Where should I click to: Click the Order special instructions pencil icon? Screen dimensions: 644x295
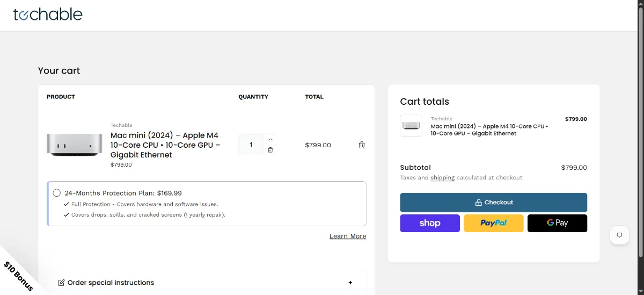61,283
